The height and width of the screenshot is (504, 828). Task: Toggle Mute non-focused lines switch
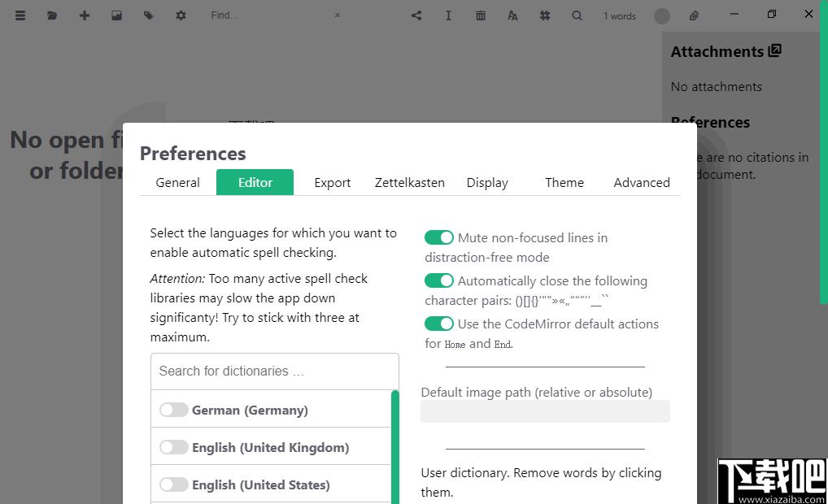click(439, 237)
